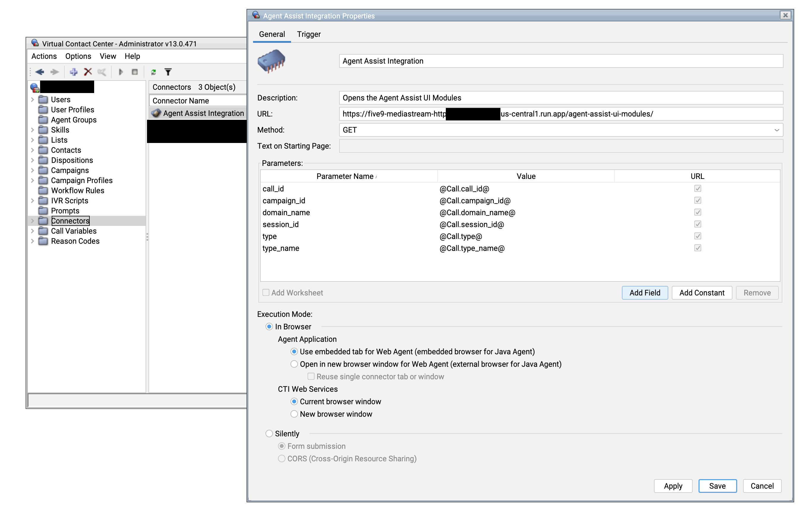The height and width of the screenshot is (516, 812).
Task: Toggle URL checkbox for call_id parameter
Action: [x=698, y=189]
